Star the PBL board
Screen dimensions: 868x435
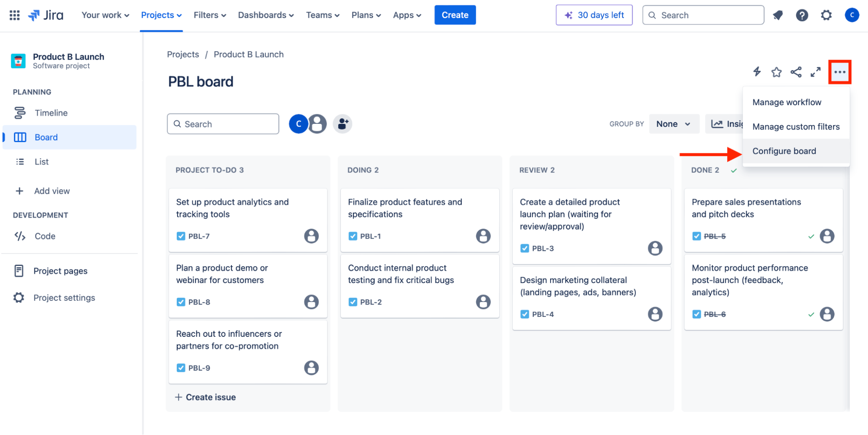[x=776, y=72]
